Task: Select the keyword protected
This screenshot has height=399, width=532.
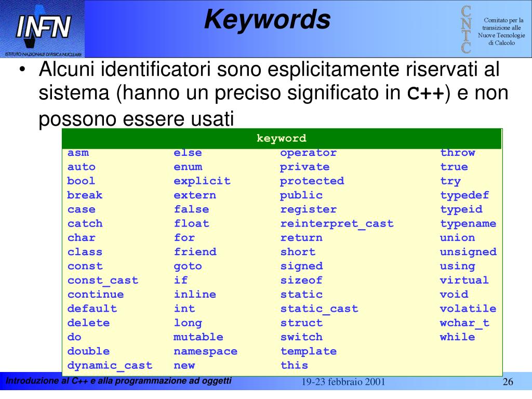Action: click(312, 181)
